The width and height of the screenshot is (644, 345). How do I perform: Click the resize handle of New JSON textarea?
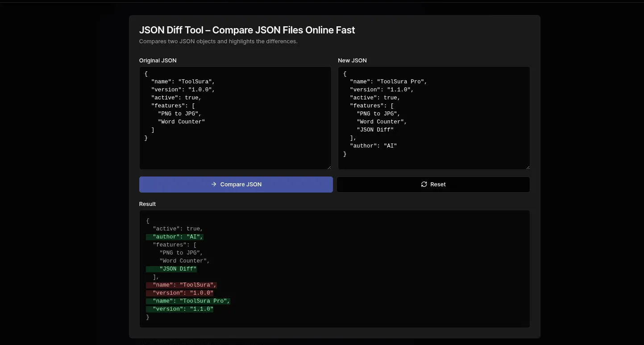528,167
